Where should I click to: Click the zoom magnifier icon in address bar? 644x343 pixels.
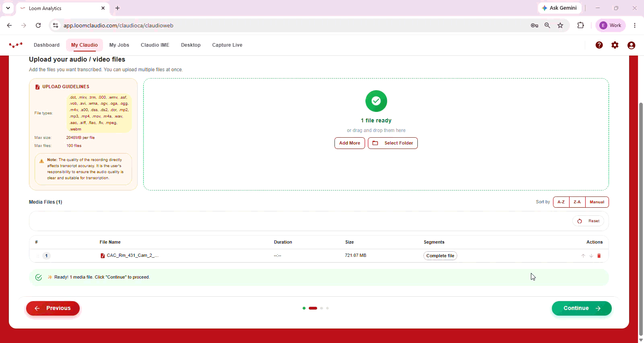tap(547, 25)
